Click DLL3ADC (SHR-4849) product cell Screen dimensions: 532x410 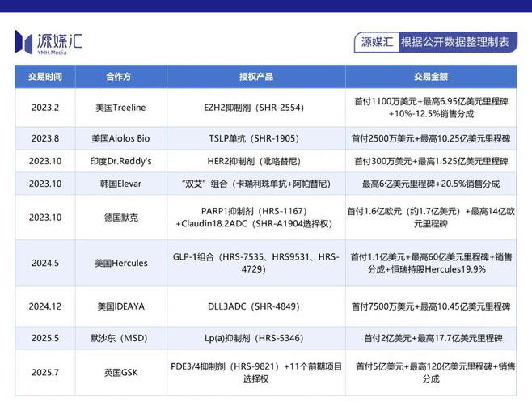(256, 306)
